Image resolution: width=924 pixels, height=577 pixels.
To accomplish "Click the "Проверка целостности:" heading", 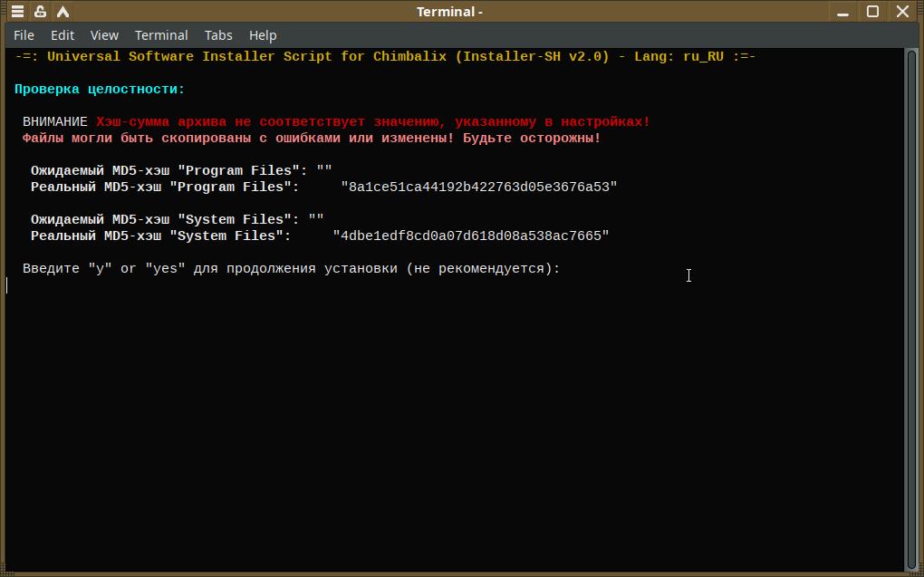I will (x=100, y=90).
